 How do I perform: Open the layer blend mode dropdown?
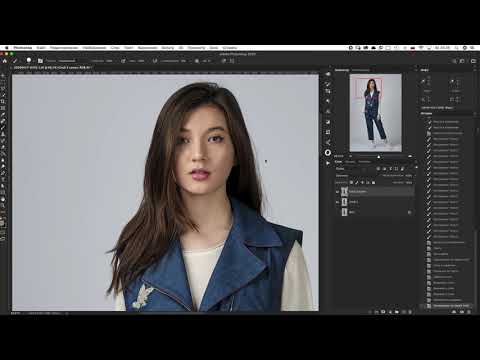(x=356, y=175)
